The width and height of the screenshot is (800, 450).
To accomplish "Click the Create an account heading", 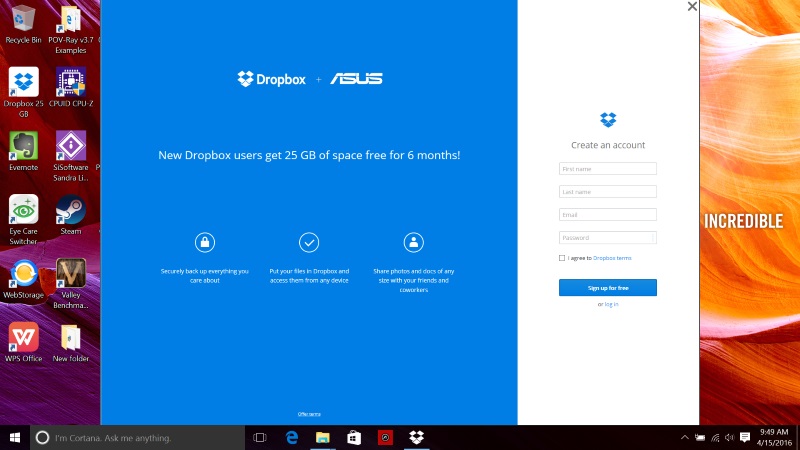I will click(608, 145).
